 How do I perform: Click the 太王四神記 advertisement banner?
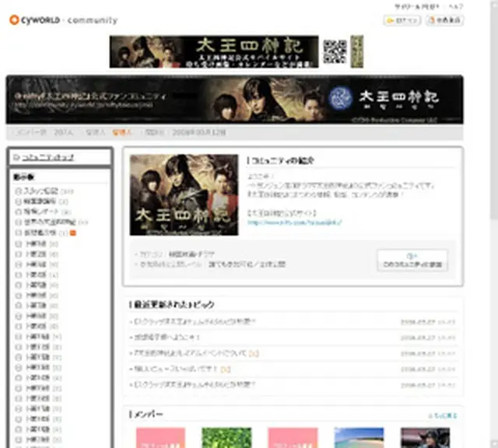coord(214,52)
